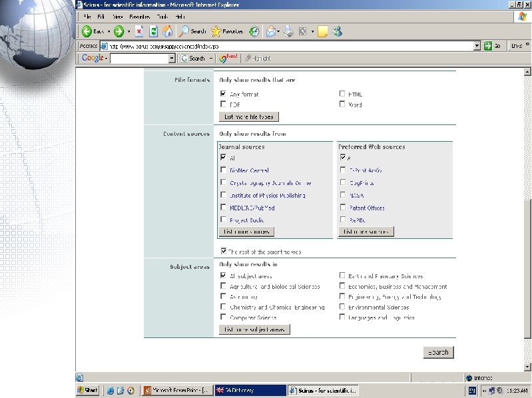Open the yellow Discuss note icon
This screenshot has width=532, height=398.
click(323, 32)
